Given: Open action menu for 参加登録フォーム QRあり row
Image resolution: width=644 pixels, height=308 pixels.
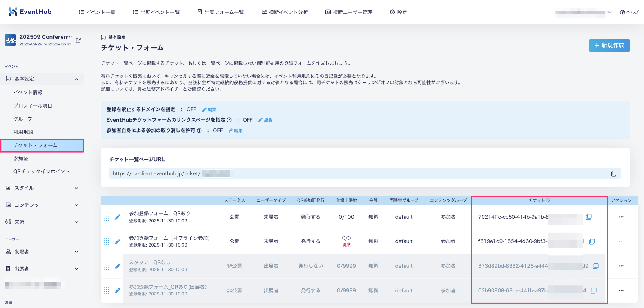Looking at the screenshot, I should pyautogui.click(x=621, y=217).
